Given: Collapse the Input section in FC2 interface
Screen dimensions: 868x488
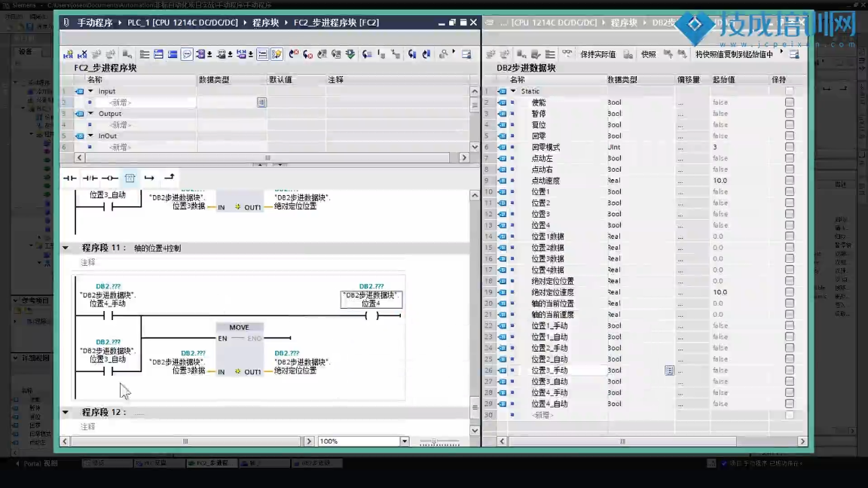Looking at the screenshot, I should [x=90, y=91].
